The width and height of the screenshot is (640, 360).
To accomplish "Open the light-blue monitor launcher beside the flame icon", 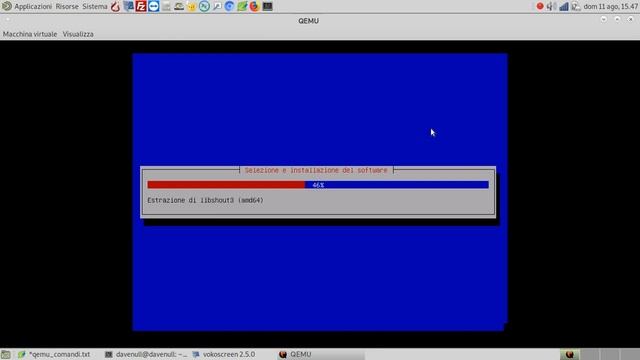I will coord(128,6).
